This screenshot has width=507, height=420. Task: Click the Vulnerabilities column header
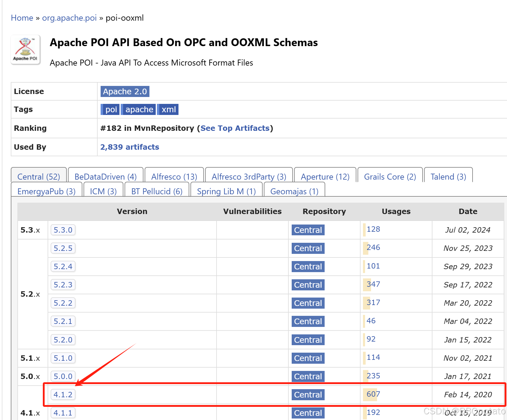252,211
